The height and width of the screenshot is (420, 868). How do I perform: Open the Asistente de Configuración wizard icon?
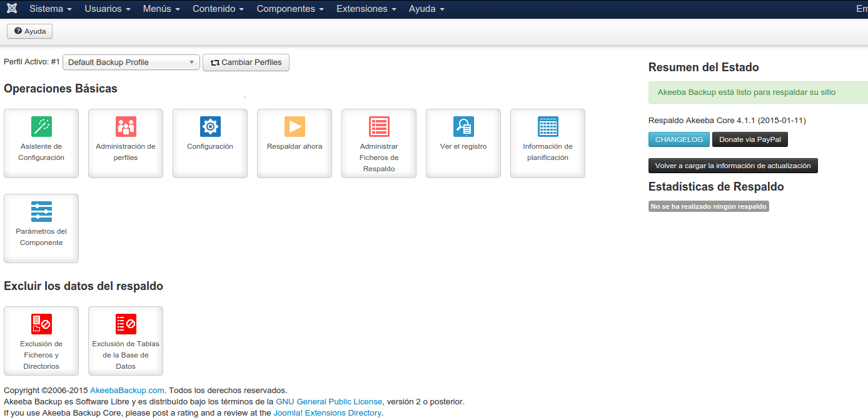[x=41, y=127]
